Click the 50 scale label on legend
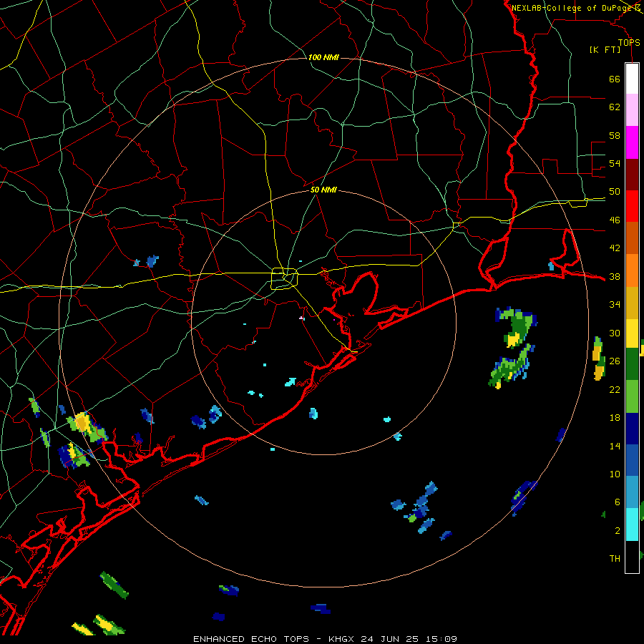 615,192
